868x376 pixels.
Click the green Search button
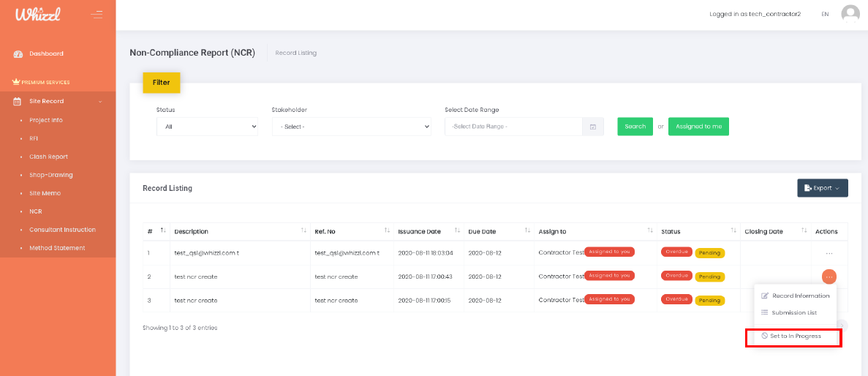(635, 127)
